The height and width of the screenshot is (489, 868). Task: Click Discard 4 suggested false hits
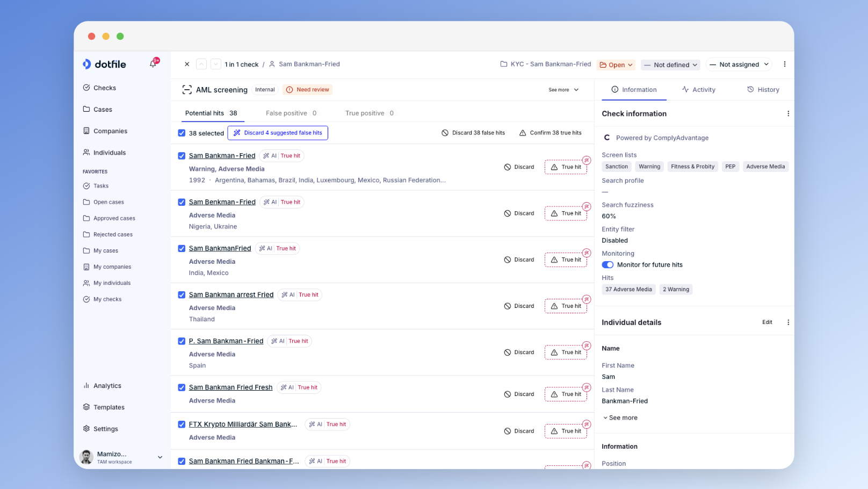click(x=278, y=133)
